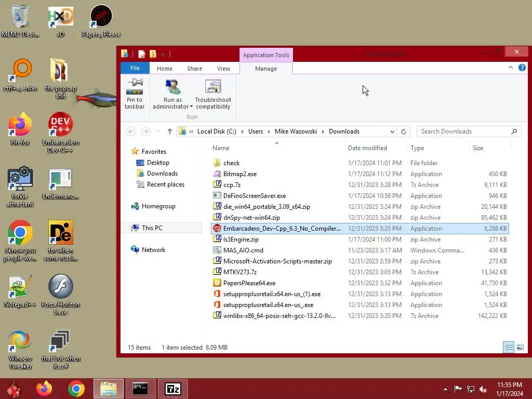
Task: Click the Properties quick access toolbar icon
Action: pyautogui.click(x=142, y=54)
